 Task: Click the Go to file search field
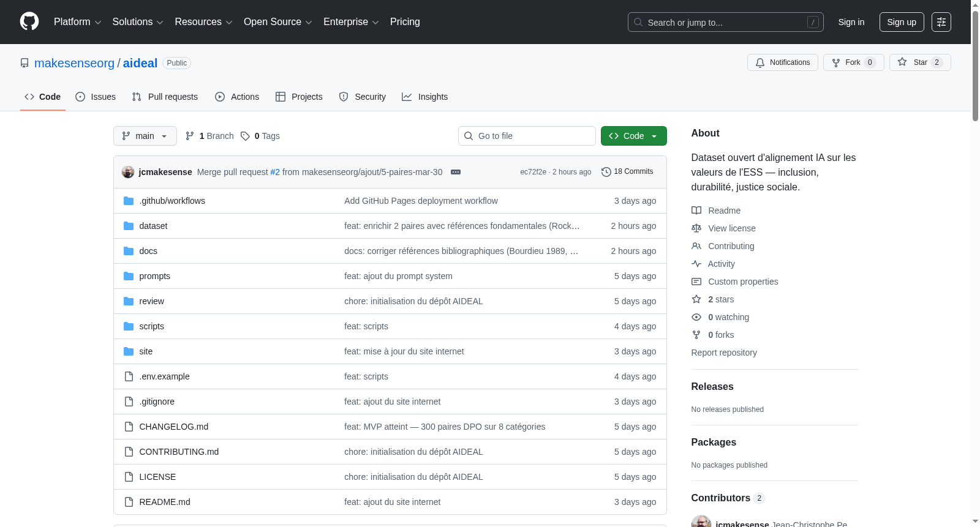tap(527, 136)
